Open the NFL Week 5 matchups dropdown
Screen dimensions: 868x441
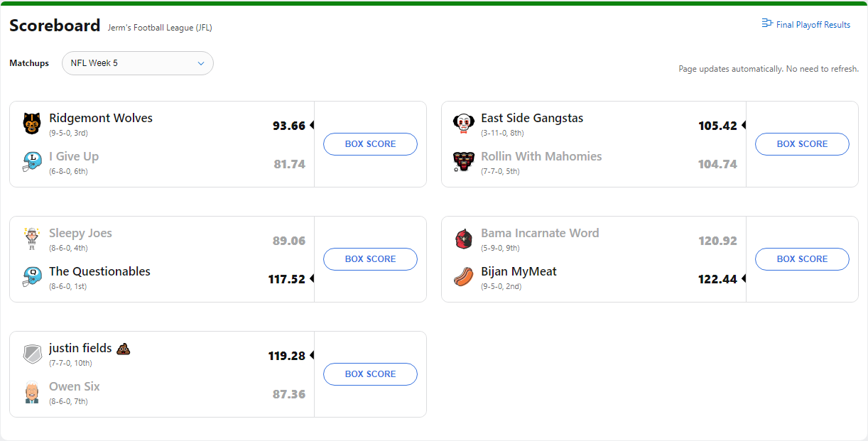[x=138, y=63]
